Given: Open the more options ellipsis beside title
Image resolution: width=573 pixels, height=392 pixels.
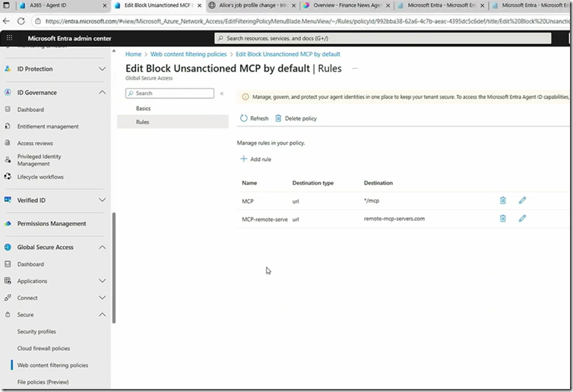Looking at the screenshot, I should coord(355,68).
